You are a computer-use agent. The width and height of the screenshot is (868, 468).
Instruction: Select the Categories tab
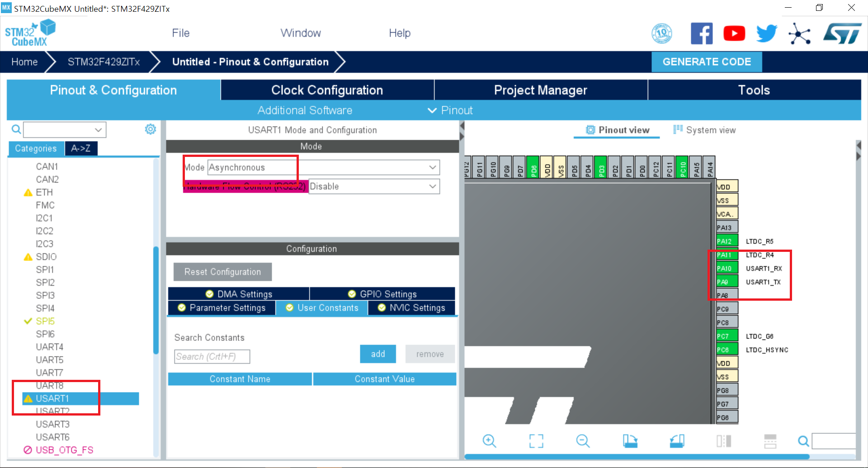tap(36, 148)
